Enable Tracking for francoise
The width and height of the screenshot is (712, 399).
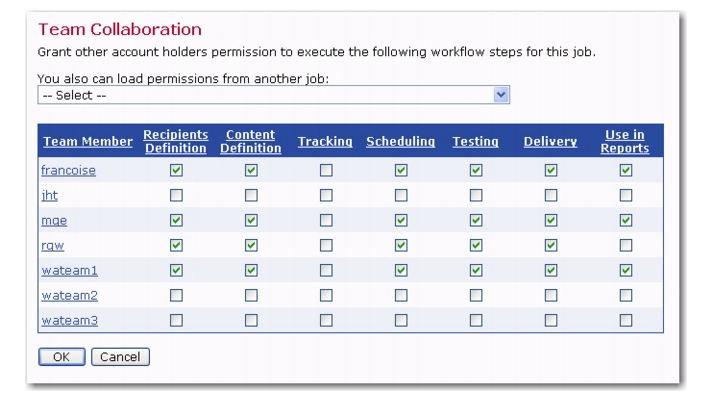pos(326,170)
